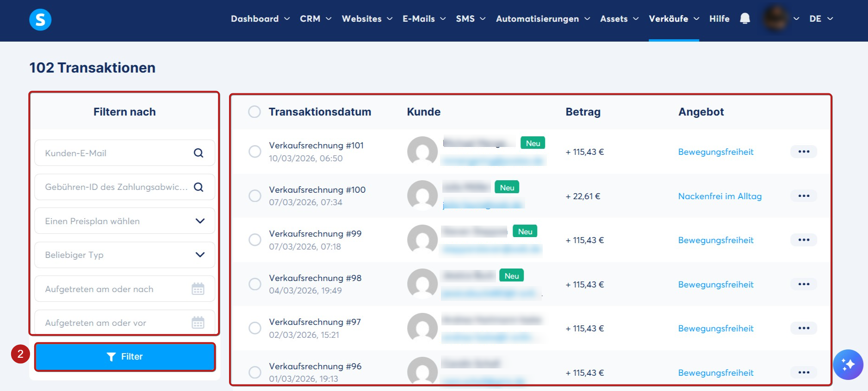Open Bewegungsfreiheit offer link for invoice #101
Viewport: 868px width, 391px height.
tap(716, 152)
